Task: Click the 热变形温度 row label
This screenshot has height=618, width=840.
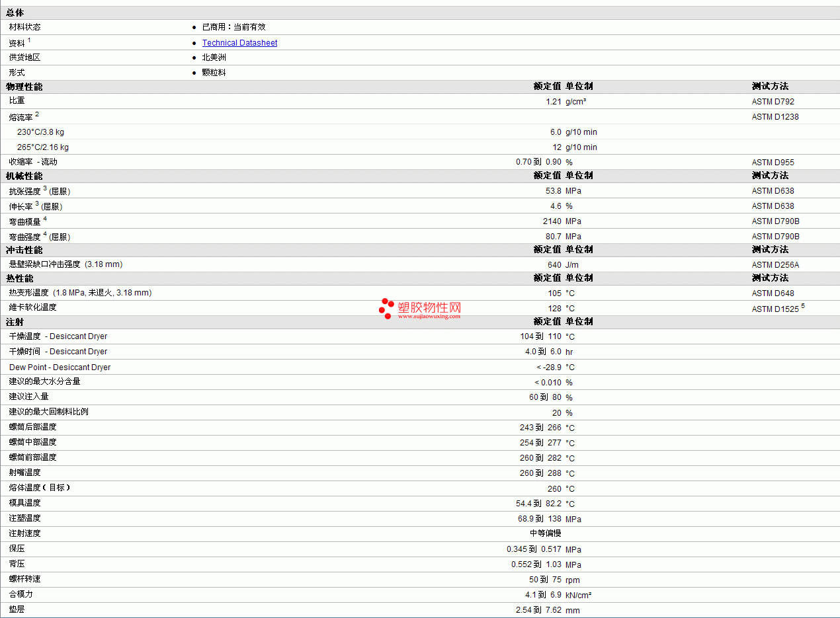Action: pos(80,293)
